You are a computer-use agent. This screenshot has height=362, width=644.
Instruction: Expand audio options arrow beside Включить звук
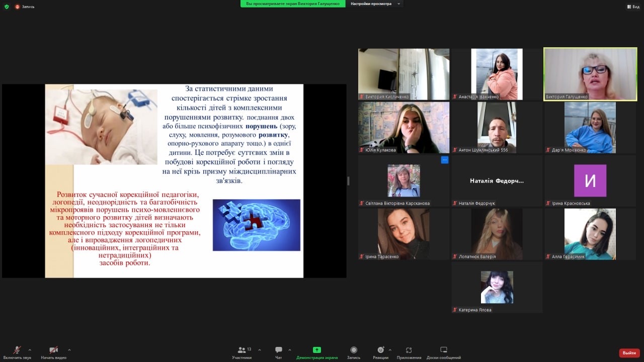[30, 350]
